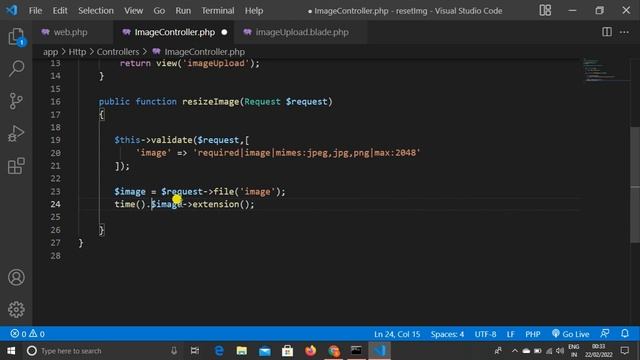Click resizeImage function name on line 16
640x360 pixels.
pos(211,102)
